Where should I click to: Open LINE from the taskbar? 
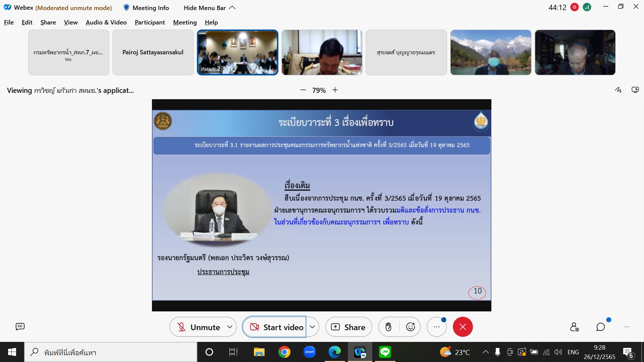[x=385, y=352]
